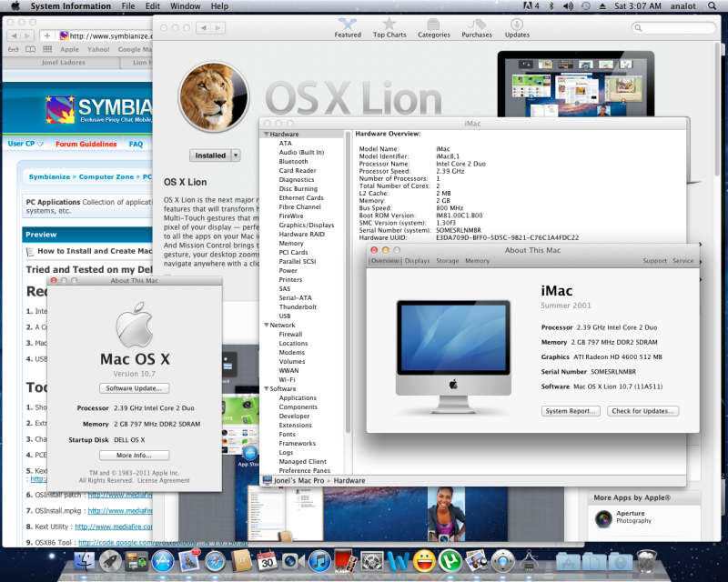This screenshot has width=728, height=582.
Task: Select Thunderbolt in the Hardware list
Action: [298, 306]
